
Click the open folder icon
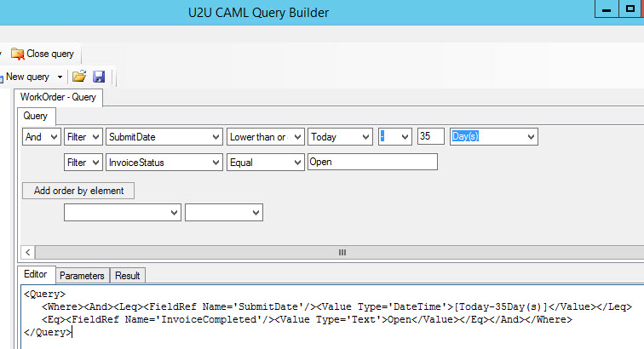pos(79,77)
